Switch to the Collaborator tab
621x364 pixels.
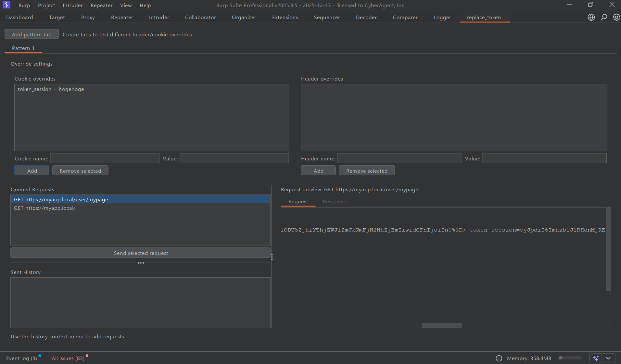(200, 17)
